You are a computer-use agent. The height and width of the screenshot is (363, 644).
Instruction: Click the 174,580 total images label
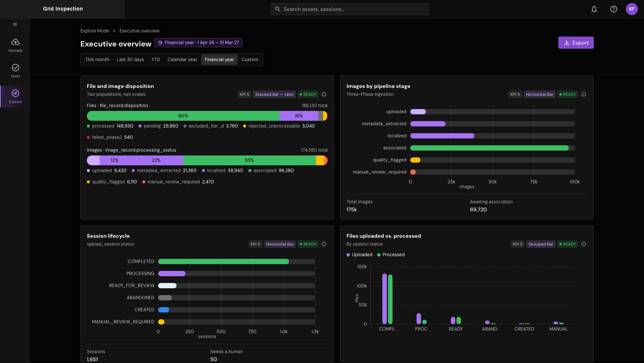(x=314, y=150)
